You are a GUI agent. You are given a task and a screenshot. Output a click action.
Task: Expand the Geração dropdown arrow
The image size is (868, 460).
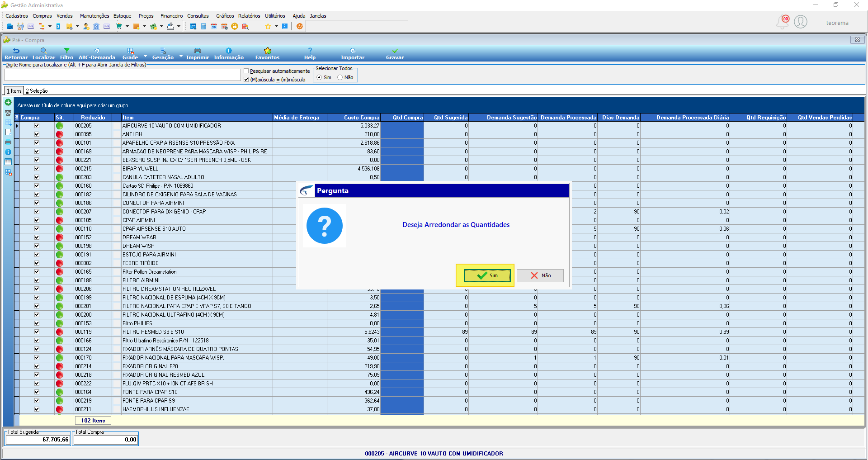click(181, 57)
